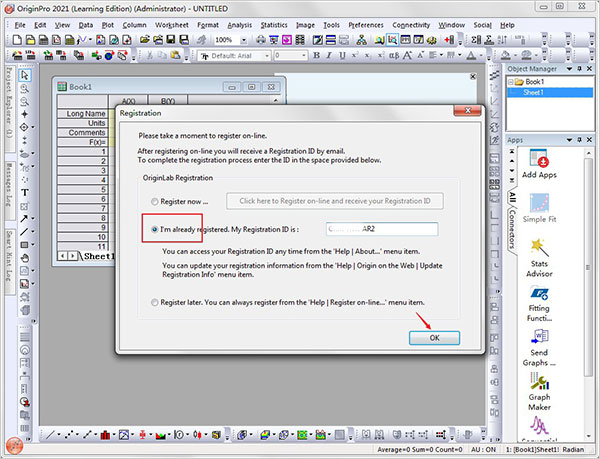Collapse the Book1 tree node in Object Manager
The image size is (600, 459).
click(510, 82)
